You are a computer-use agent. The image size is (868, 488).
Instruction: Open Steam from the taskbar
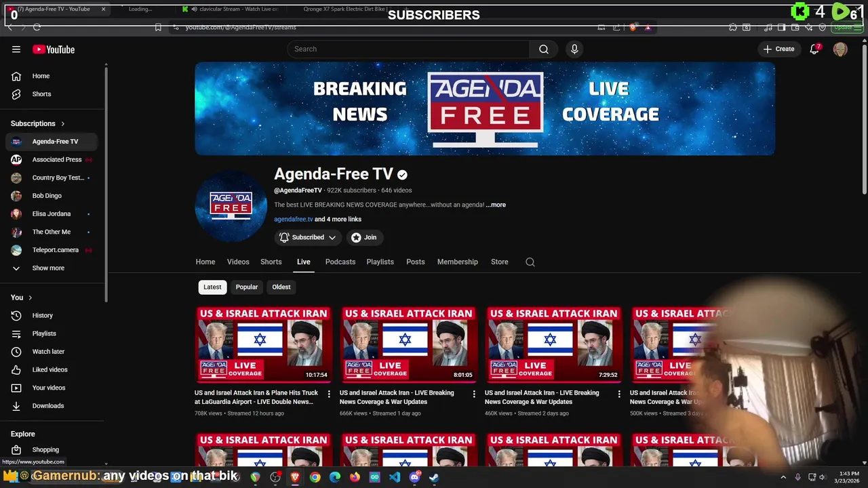tap(434, 477)
